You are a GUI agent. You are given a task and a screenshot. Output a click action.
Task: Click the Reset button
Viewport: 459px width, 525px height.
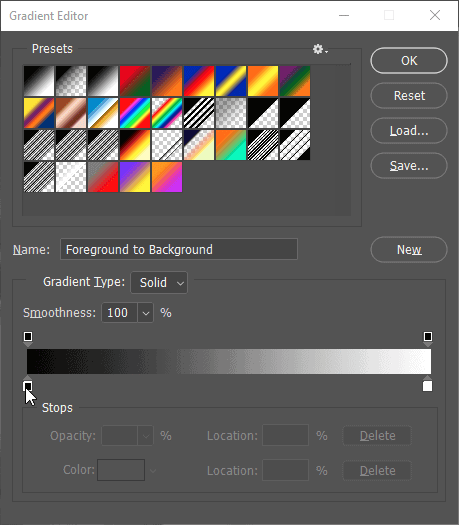pyautogui.click(x=409, y=96)
